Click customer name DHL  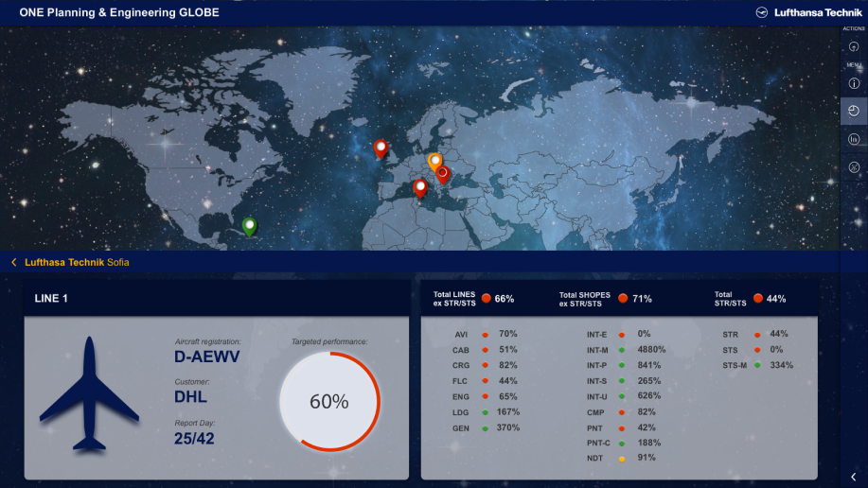click(190, 396)
